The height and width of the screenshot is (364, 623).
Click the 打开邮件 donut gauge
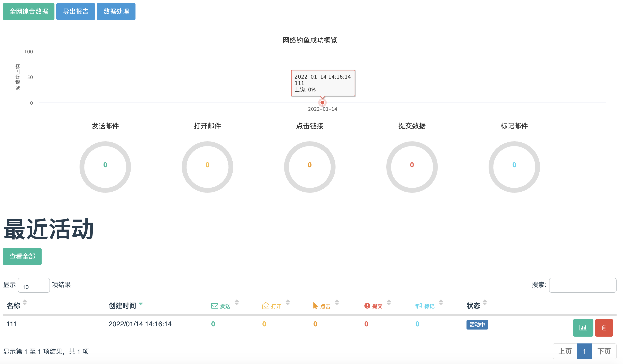tap(208, 167)
